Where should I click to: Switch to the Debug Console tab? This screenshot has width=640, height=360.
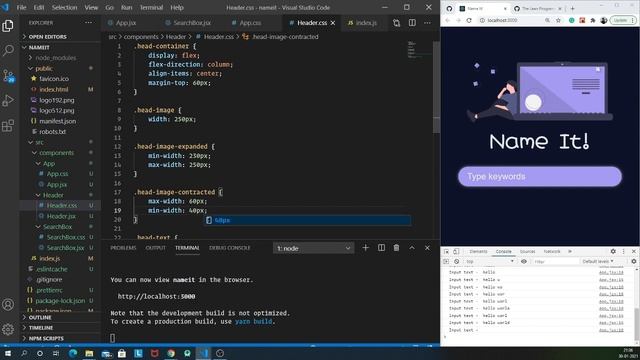click(x=230, y=248)
